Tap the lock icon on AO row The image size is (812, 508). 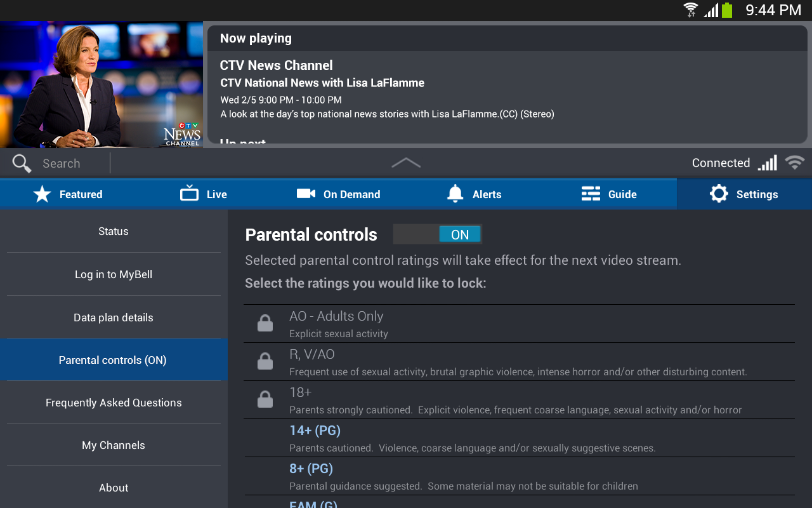tap(265, 323)
